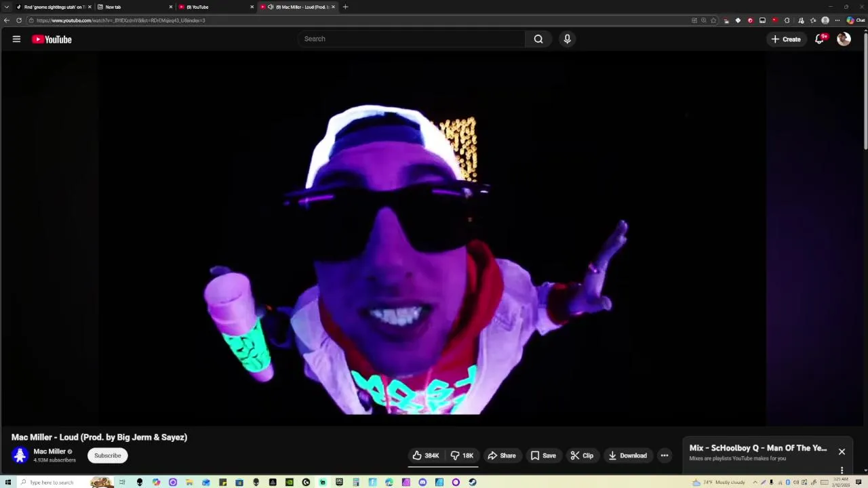Open the Create menu
Viewport: 868px width, 488px height.
coord(786,39)
